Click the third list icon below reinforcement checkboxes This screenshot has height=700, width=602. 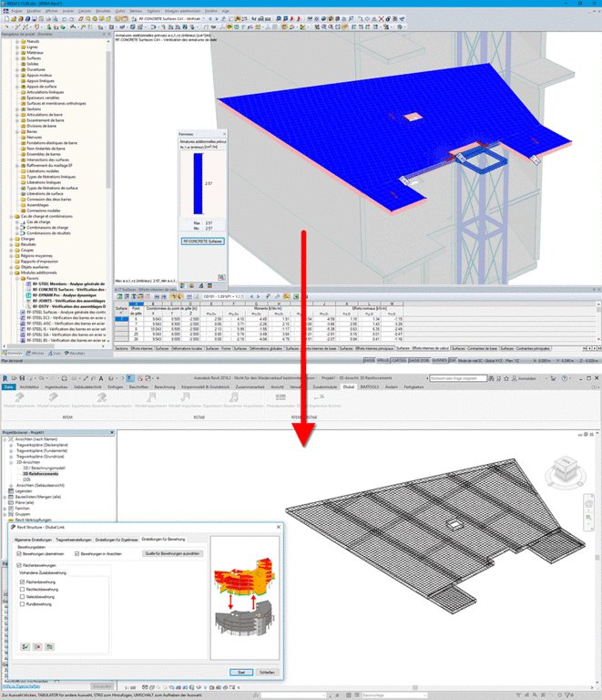click(49, 646)
